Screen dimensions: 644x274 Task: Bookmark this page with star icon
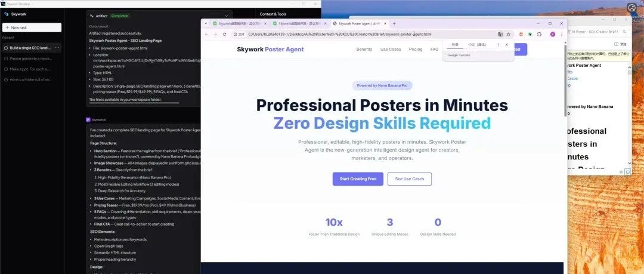coord(508,34)
